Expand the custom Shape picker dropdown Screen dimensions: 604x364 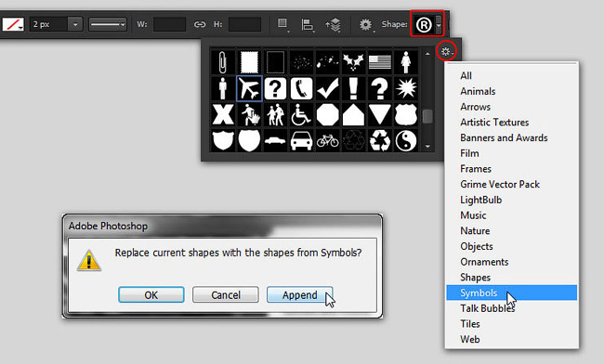point(440,25)
